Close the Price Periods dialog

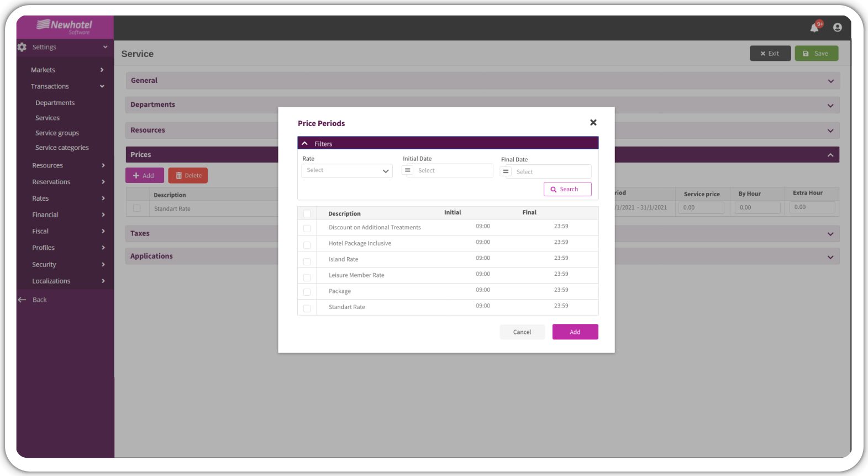593,122
